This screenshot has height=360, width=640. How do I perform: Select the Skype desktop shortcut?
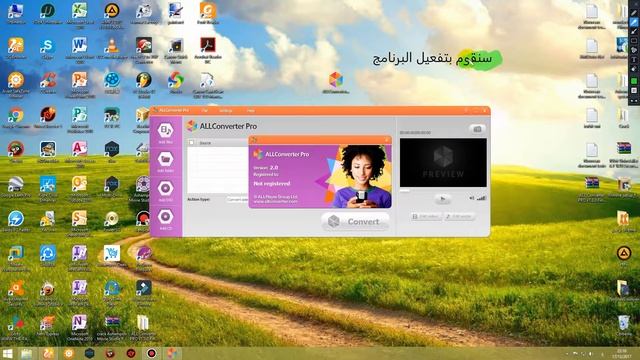point(48,45)
